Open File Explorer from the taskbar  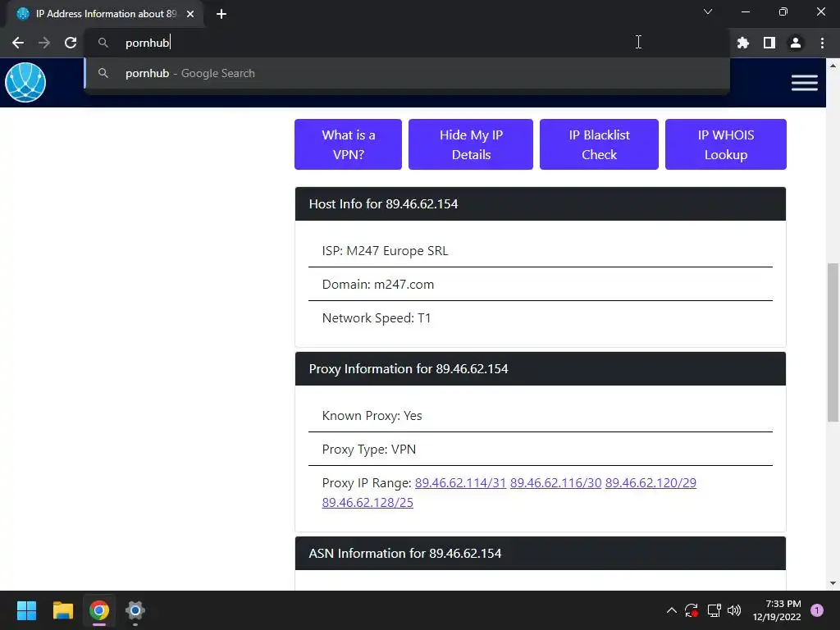coord(62,610)
